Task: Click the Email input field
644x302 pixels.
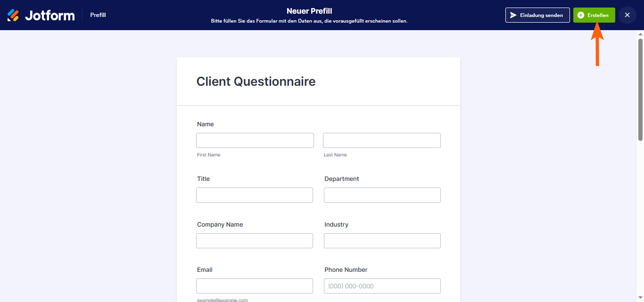Action: coord(255,286)
